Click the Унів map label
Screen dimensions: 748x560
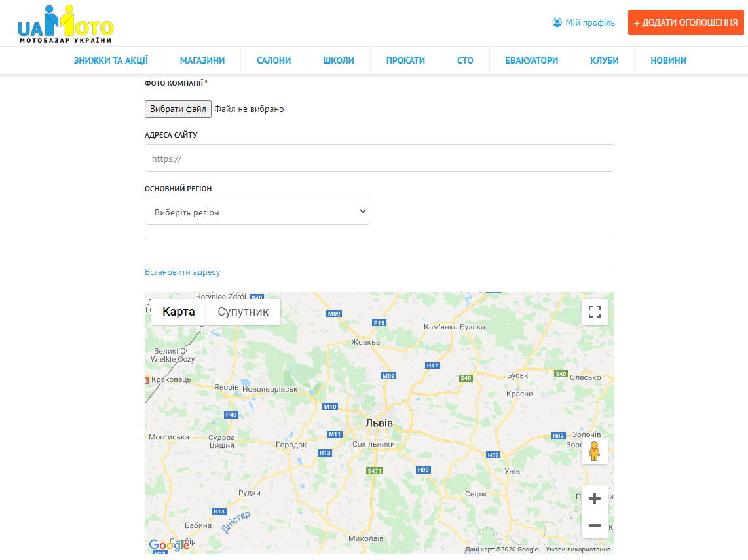pyautogui.click(x=512, y=471)
